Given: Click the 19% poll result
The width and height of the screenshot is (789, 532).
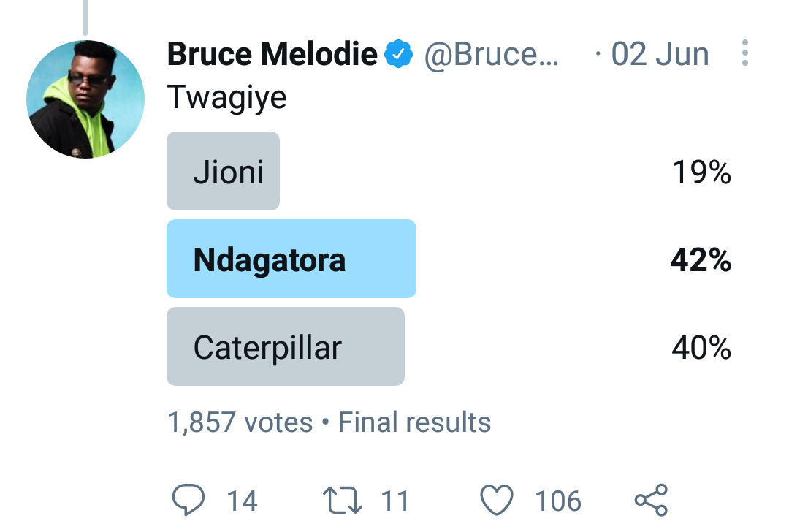Looking at the screenshot, I should tap(701, 172).
